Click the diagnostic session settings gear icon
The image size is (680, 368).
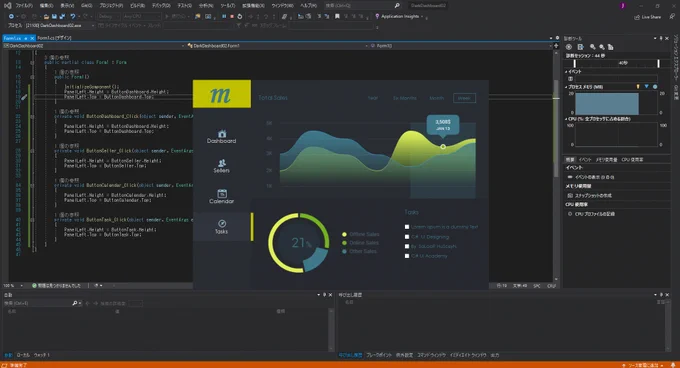click(569, 47)
